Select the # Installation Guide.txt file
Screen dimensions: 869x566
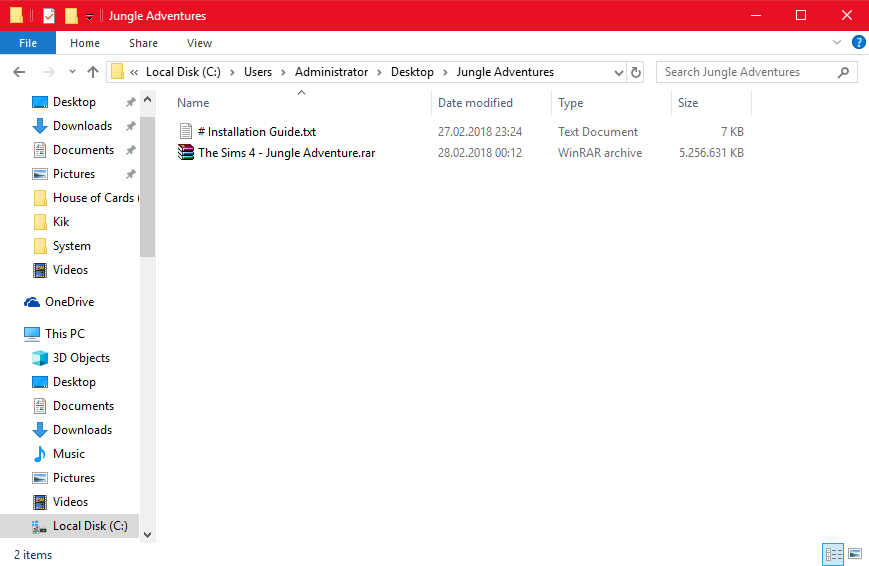pyautogui.click(x=257, y=131)
